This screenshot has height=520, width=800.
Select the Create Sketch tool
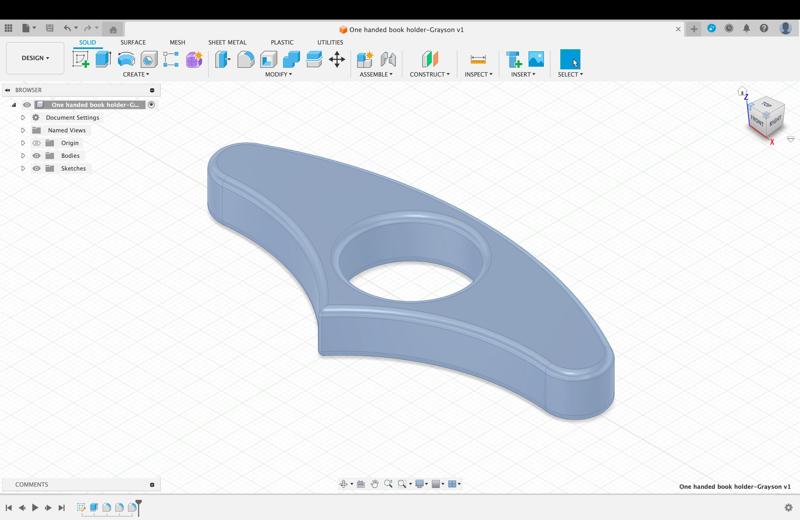[81, 60]
